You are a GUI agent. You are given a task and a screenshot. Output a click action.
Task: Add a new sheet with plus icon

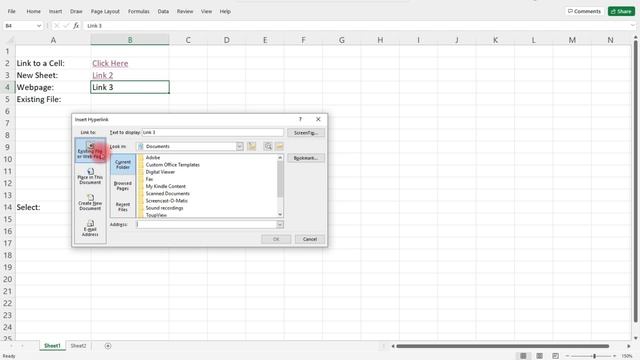point(108,346)
